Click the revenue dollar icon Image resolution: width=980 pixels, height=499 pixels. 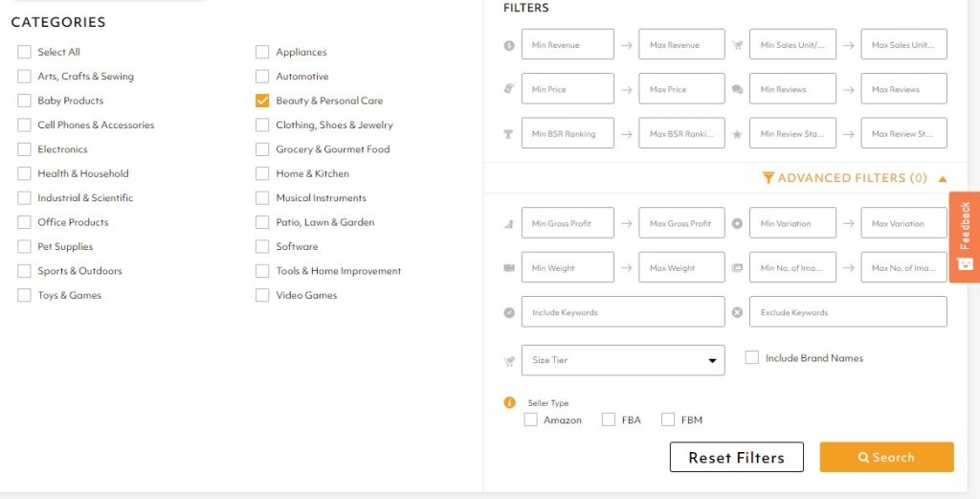(x=509, y=45)
